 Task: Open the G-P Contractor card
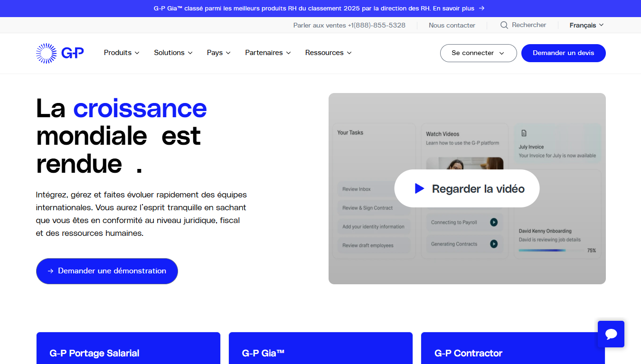(513, 348)
